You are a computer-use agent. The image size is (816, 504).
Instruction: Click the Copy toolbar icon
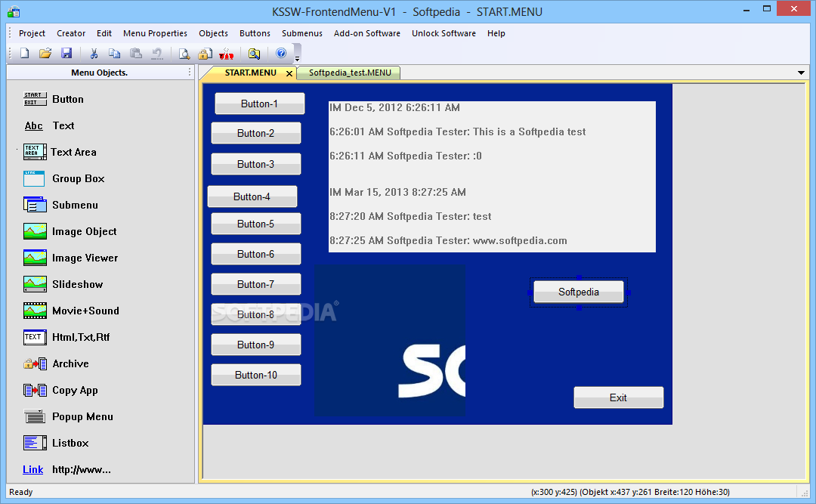[115, 53]
